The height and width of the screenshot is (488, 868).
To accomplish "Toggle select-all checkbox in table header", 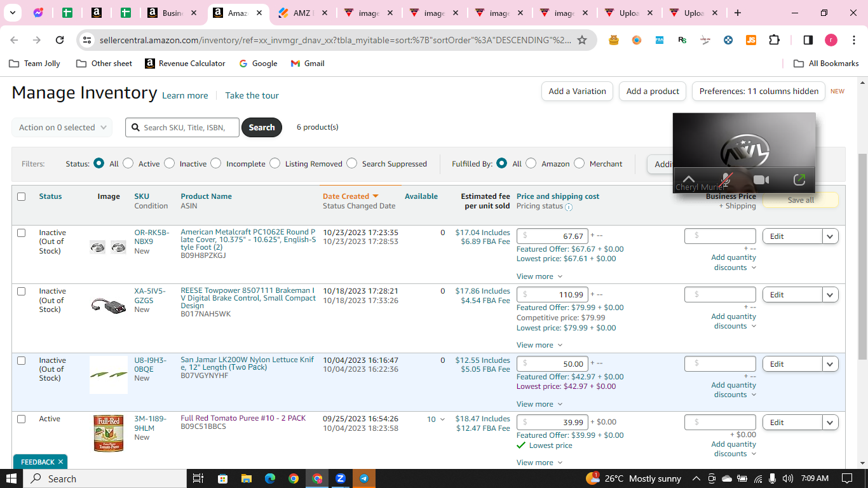I will [21, 196].
